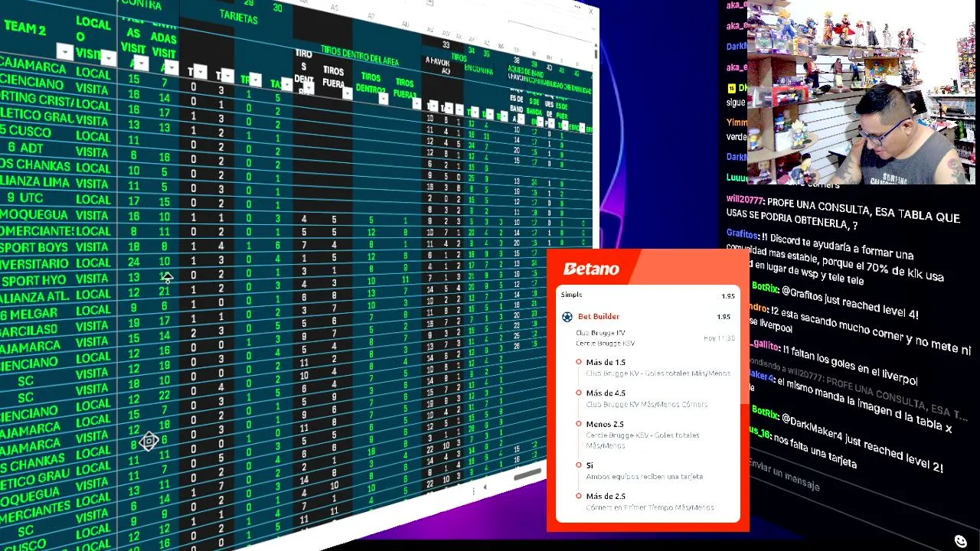Click the @Grafitos mention in BotRix message
The image size is (980, 551).
tap(802, 293)
